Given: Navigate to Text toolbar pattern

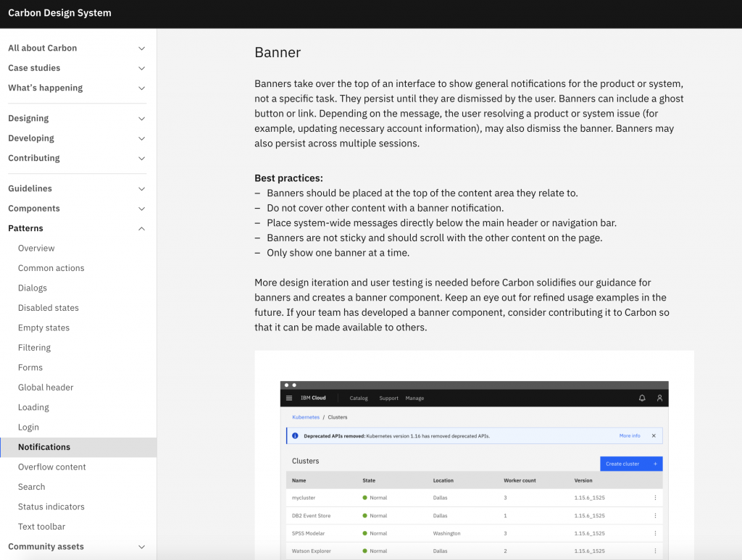Looking at the screenshot, I should pos(41,527).
